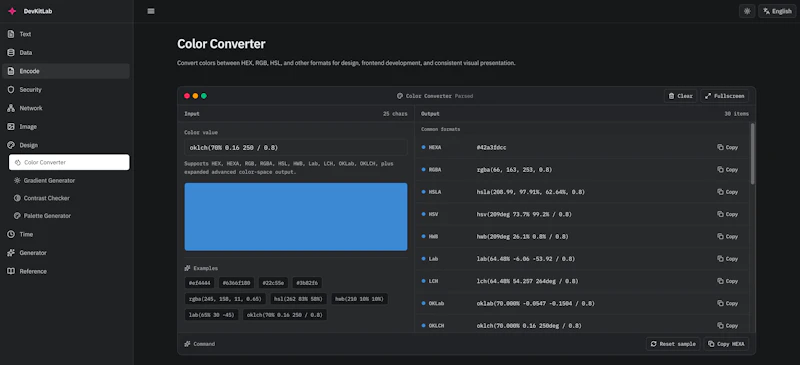
Task: Click the yellow window dot
Action: click(195, 96)
